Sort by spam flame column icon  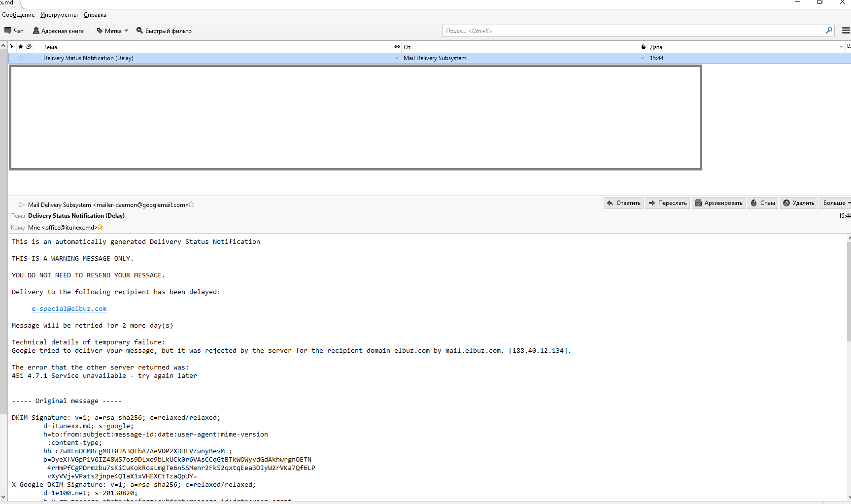(x=644, y=47)
